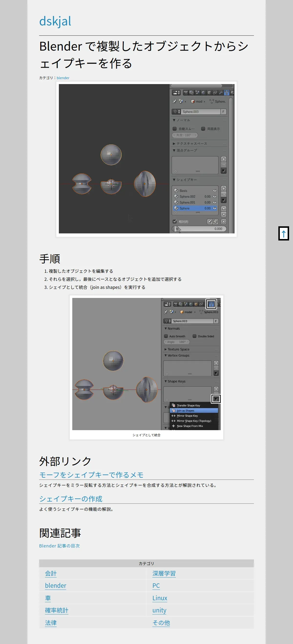Click the pin icon beside the 'mod' breadcrumb
Screen dimensions: 293x644
click(x=174, y=101)
